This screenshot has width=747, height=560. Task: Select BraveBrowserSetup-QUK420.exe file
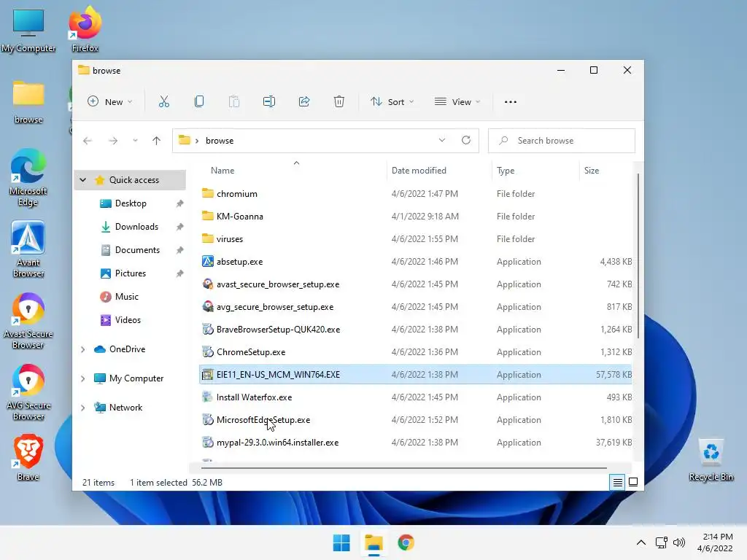pos(415,330)
